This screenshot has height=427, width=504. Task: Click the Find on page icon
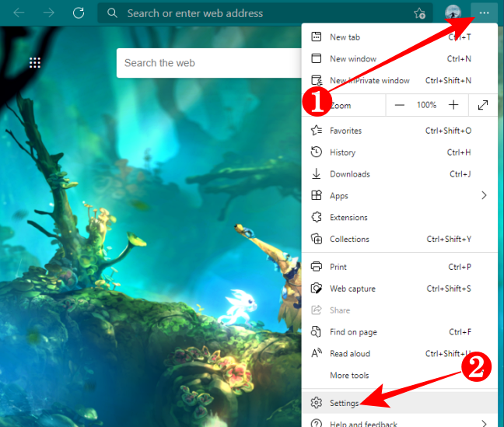[316, 331]
